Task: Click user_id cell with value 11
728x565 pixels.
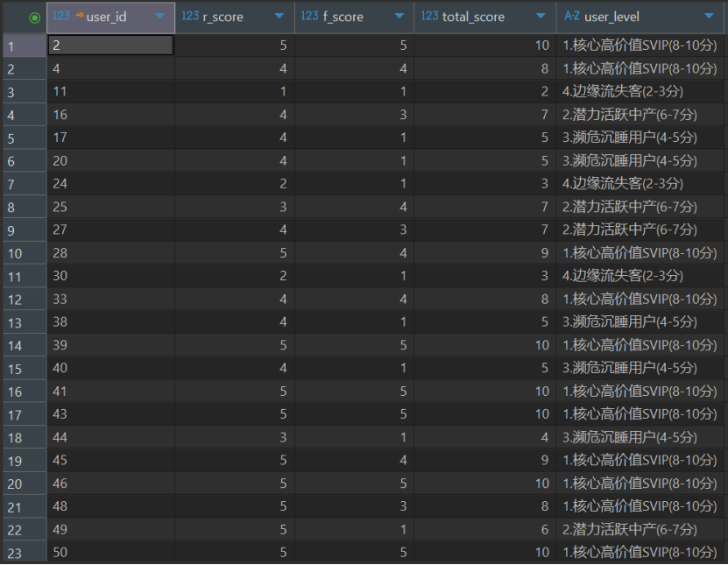Action: coord(110,91)
